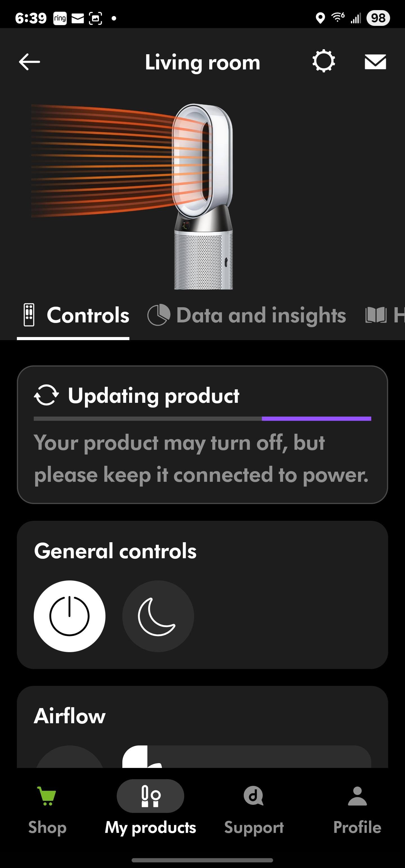Tap the book icon tab at right edge
The height and width of the screenshot is (868, 405).
[376, 315]
